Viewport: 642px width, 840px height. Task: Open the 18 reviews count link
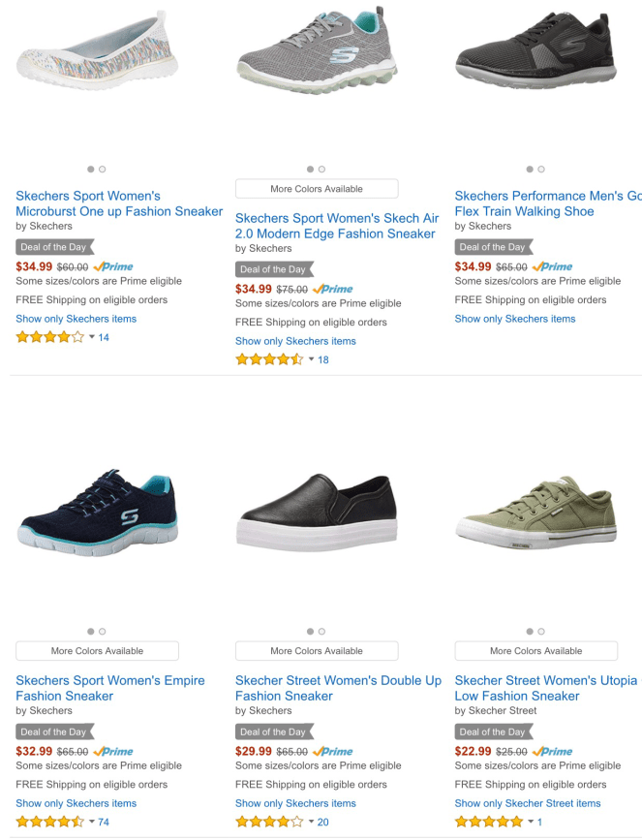(x=323, y=359)
